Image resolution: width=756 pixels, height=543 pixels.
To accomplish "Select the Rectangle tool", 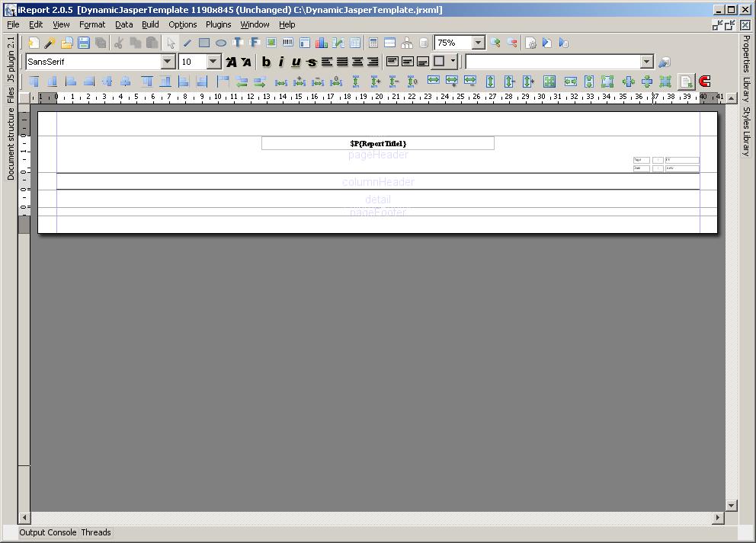I will click(x=203, y=42).
